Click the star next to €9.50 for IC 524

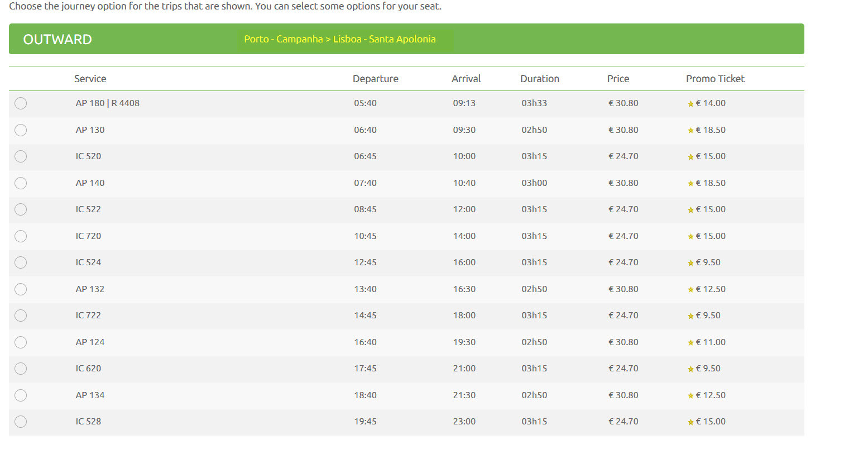[x=690, y=263]
